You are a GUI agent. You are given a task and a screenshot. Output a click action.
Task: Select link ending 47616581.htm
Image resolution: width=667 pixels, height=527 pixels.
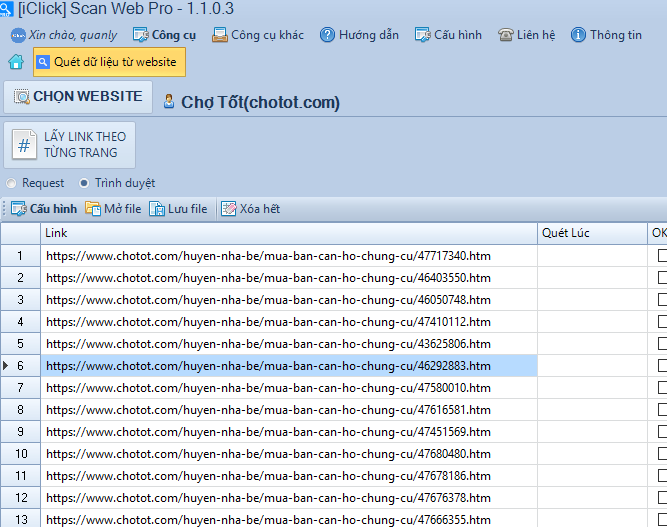289,410
